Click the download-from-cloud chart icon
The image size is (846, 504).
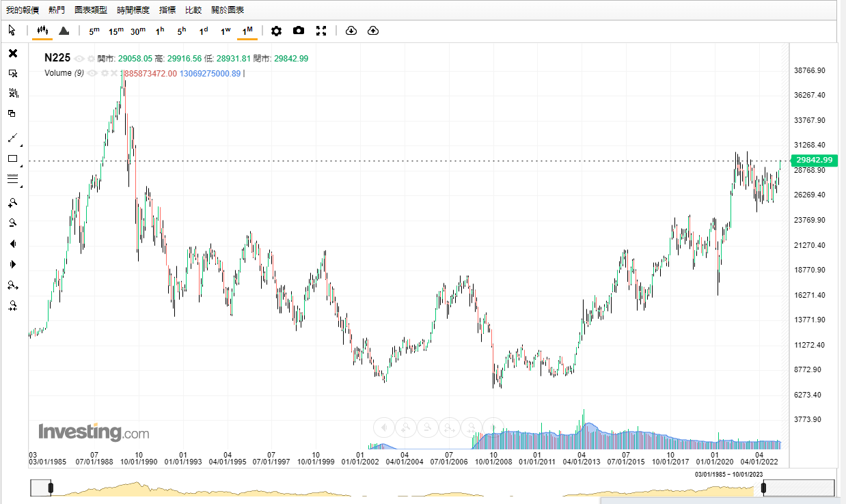[351, 30]
